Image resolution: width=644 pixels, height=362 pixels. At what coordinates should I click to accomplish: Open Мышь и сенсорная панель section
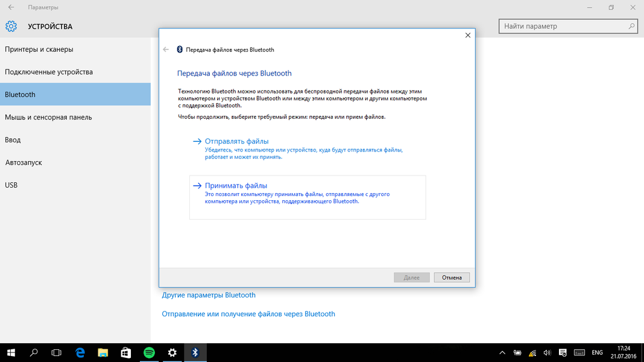pyautogui.click(x=75, y=117)
